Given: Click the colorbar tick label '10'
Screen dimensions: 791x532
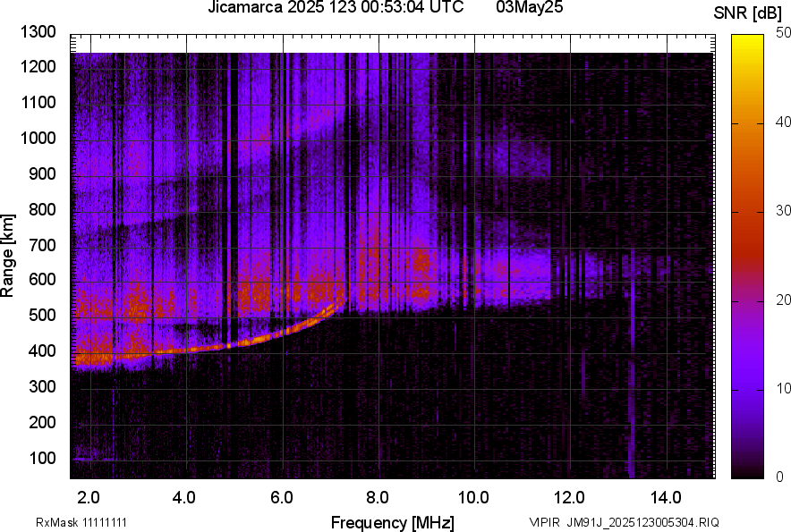Looking at the screenshot, I should [783, 388].
